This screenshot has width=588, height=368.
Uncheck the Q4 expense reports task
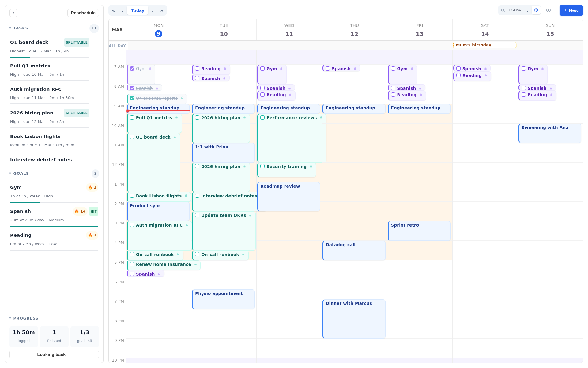[132, 98]
